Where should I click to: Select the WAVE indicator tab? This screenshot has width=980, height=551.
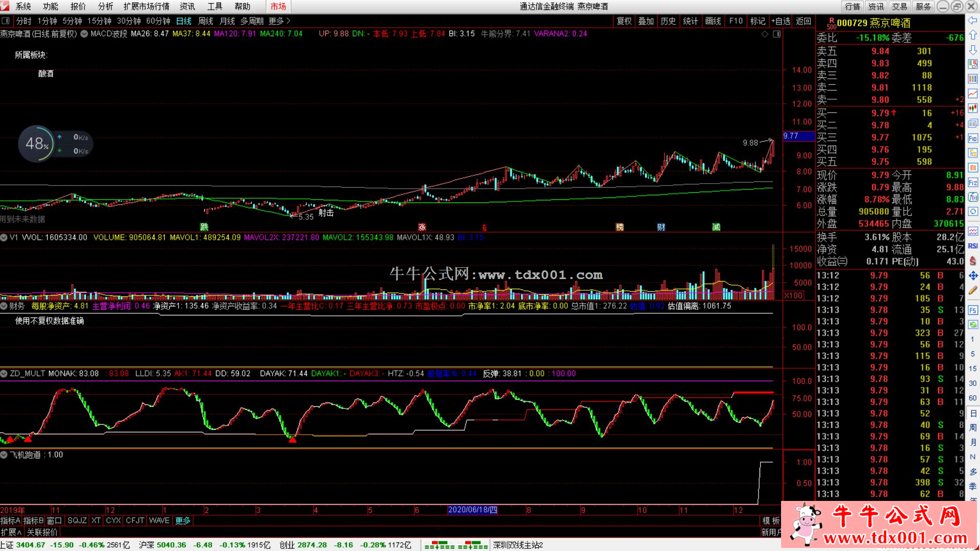point(159,521)
